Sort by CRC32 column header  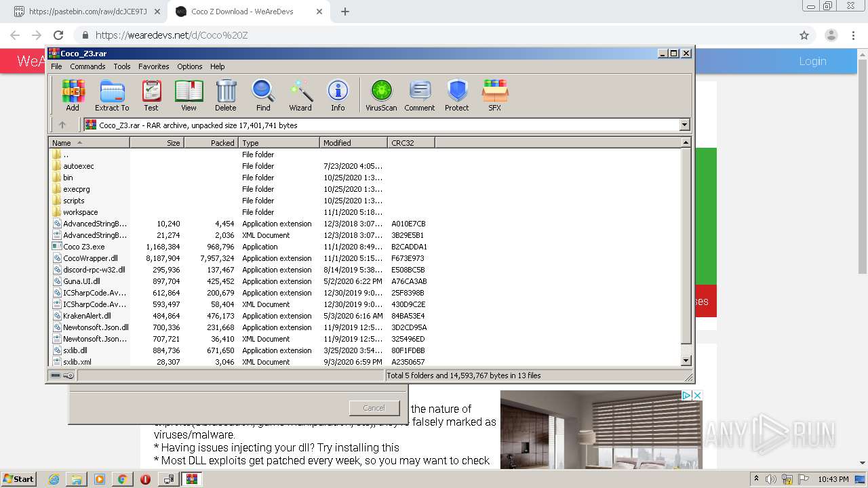pos(411,142)
